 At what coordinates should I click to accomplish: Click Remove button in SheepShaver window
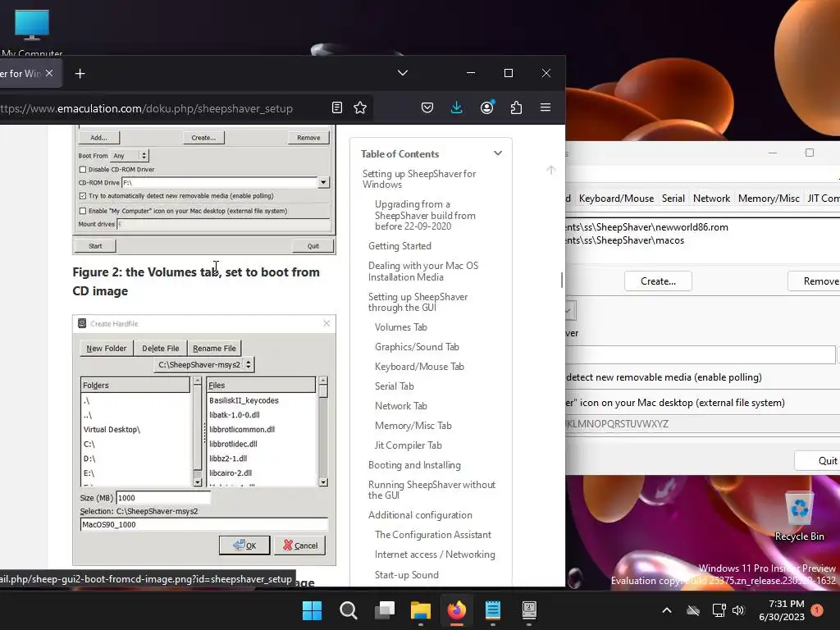pos(815,281)
